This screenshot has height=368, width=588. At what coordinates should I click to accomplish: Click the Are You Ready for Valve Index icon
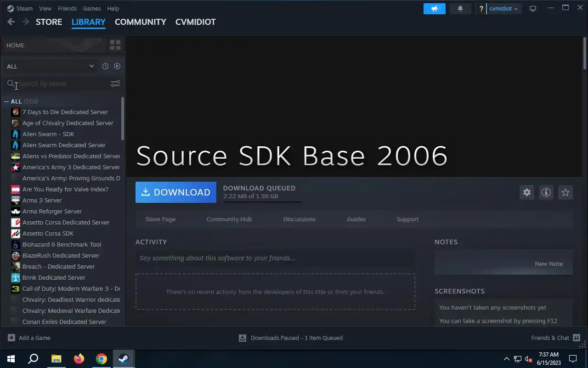[x=15, y=189]
